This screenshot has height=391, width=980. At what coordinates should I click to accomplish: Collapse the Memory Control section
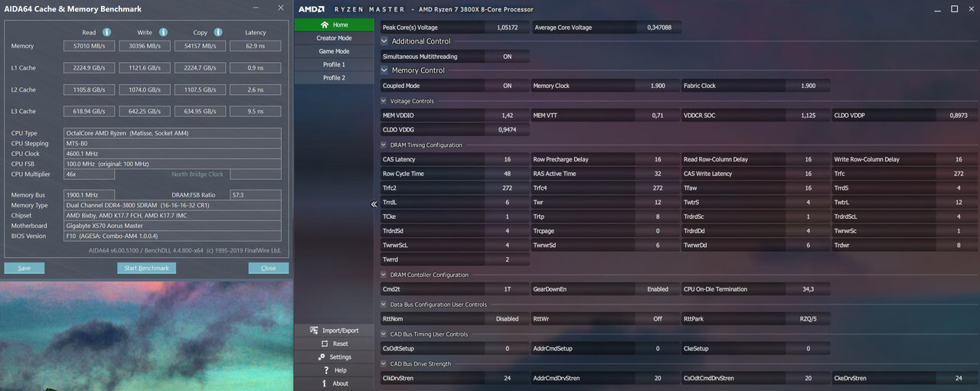[384, 70]
